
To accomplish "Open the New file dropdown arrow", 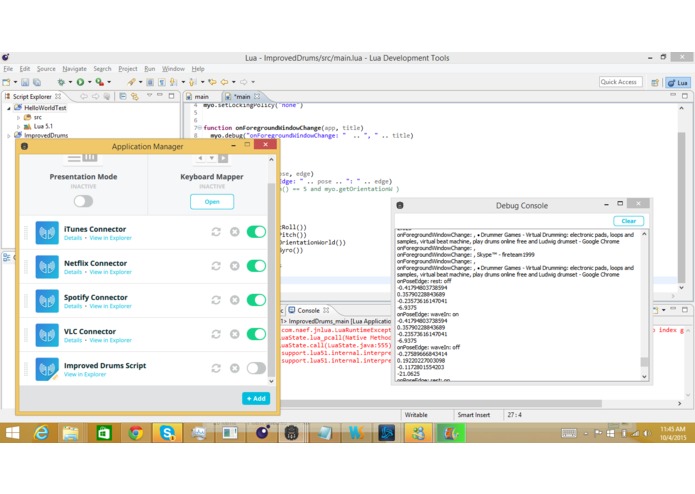I will [16, 82].
